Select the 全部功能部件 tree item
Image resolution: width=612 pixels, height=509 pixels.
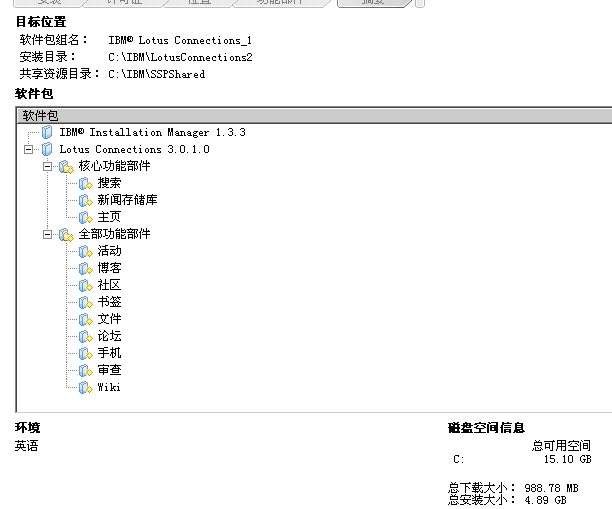pos(114,234)
